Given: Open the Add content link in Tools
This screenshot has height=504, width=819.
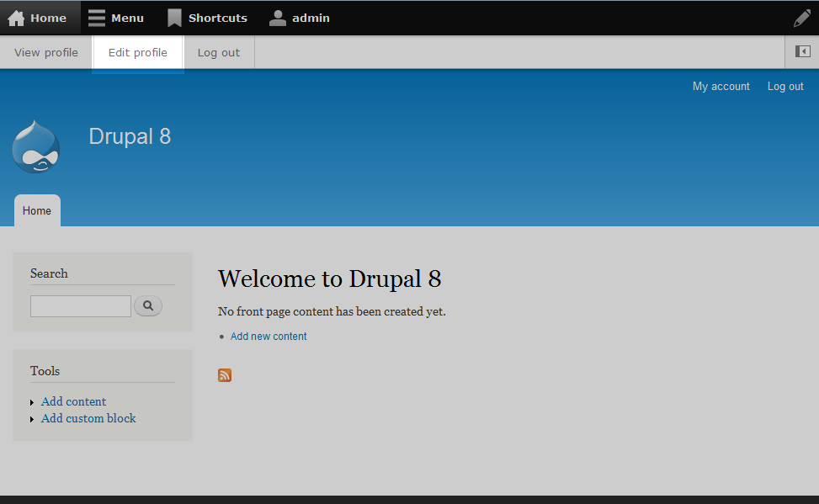Looking at the screenshot, I should (73, 401).
